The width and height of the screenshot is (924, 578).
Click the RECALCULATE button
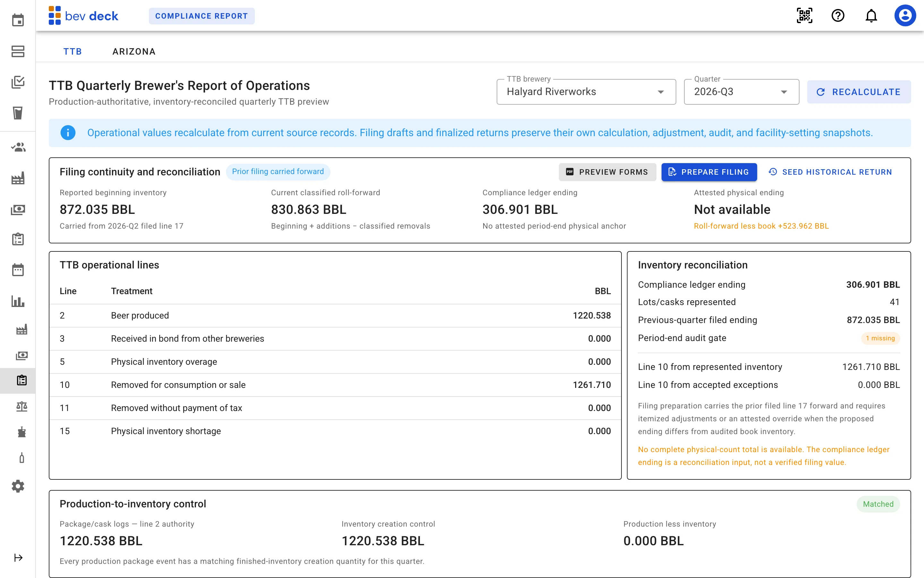point(859,92)
